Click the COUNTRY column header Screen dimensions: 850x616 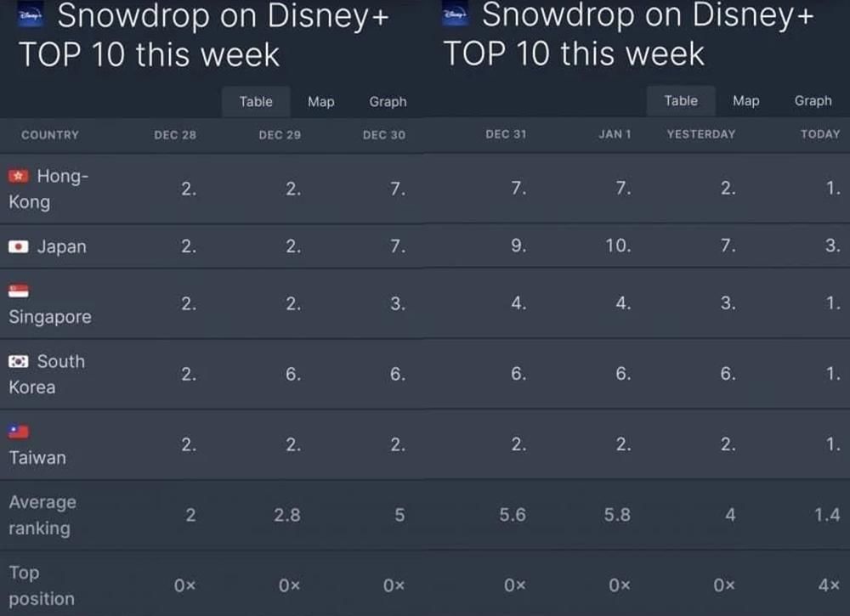click(49, 135)
